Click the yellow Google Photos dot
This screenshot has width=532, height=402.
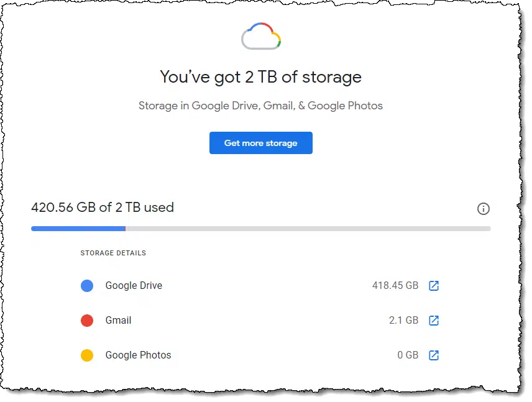coord(87,355)
